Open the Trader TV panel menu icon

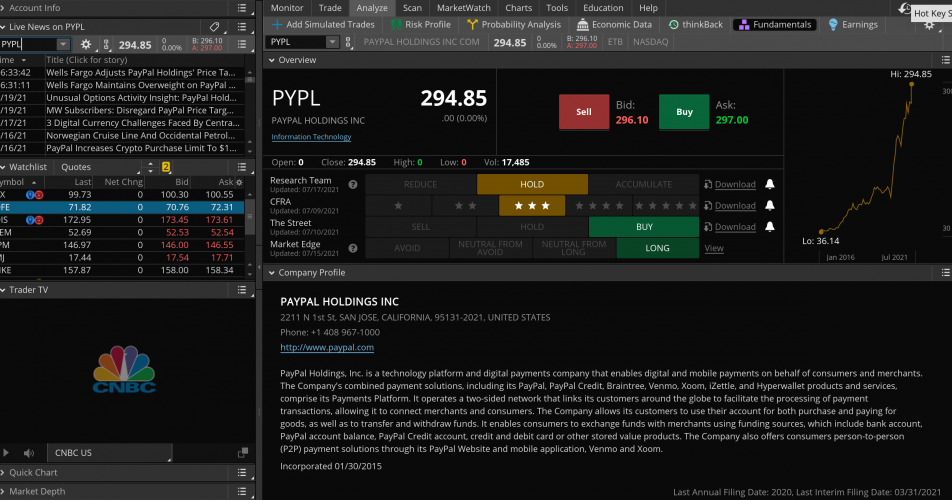tap(242, 290)
